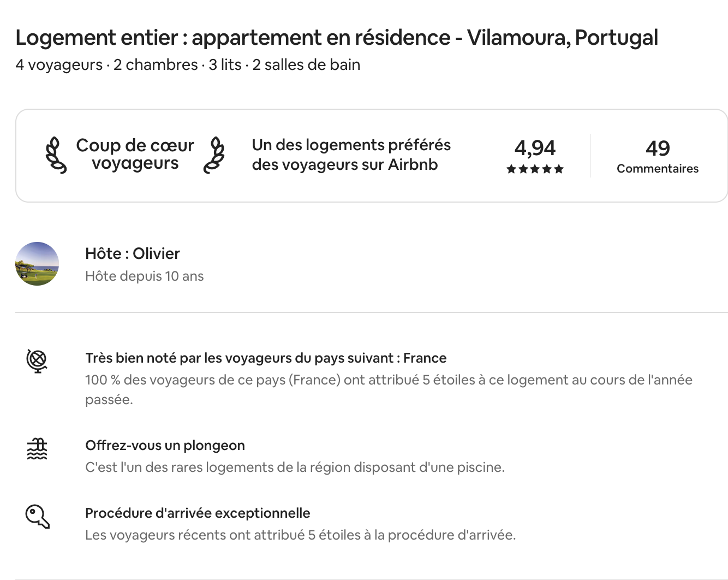Screen dimensions: 728x580
Task: Select the "Offrez-vous un plongeon" highlight
Action: pyautogui.click(x=165, y=446)
